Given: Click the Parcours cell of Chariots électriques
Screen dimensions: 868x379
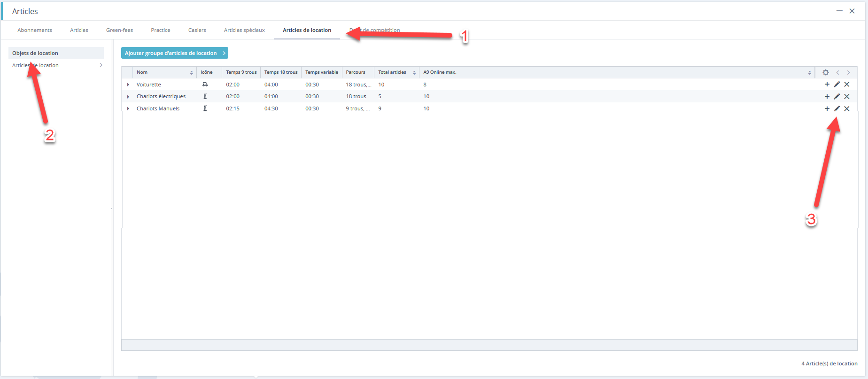Looking at the screenshot, I should [x=356, y=96].
